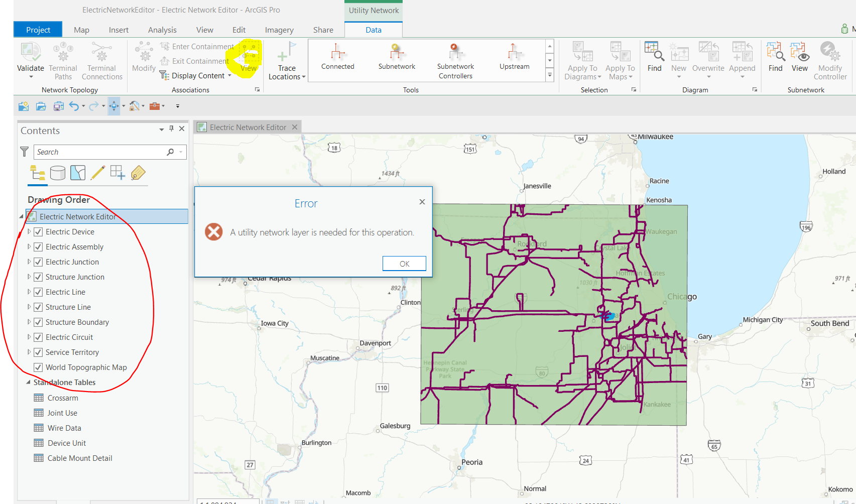Toggle visibility of Structure Line layer
The height and width of the screenshot is (504, 856).
(38, 307)
